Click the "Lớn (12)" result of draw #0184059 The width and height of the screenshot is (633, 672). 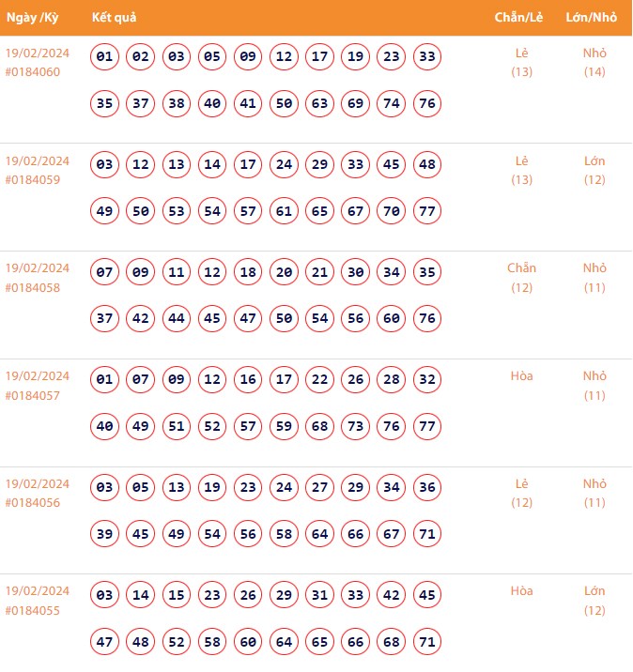594,170
